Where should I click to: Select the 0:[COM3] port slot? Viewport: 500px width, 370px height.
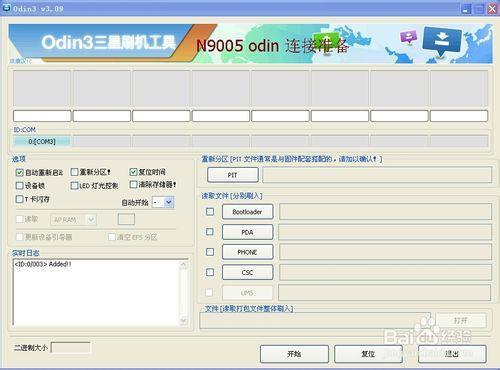pos(42,141)
